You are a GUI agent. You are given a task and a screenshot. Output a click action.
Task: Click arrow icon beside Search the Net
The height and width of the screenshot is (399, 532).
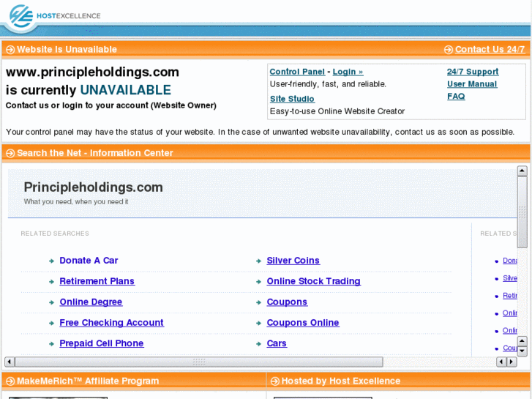click(x=10, y=153)
